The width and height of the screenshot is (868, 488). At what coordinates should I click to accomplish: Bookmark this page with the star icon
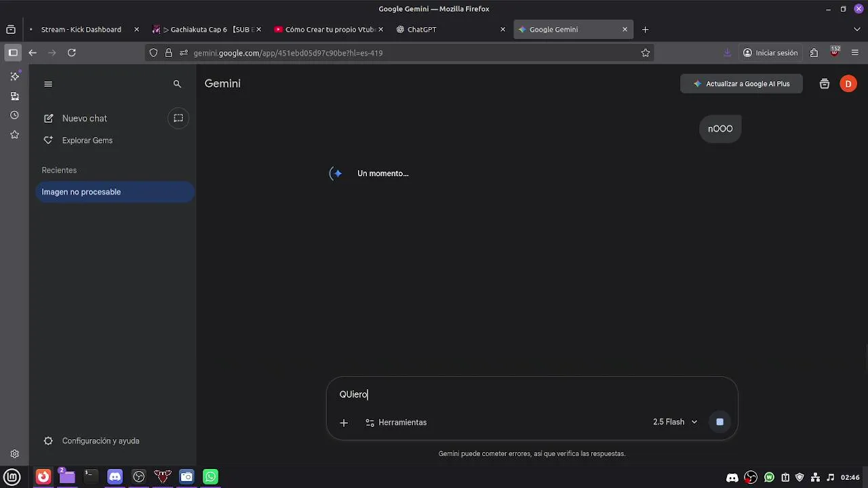[646, 53]
